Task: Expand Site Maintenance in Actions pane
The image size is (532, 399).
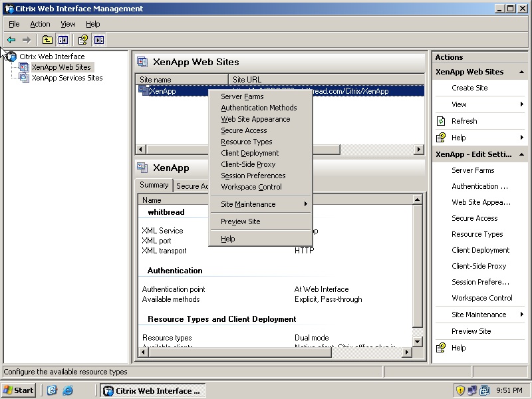Action: [x=522, y=315]
